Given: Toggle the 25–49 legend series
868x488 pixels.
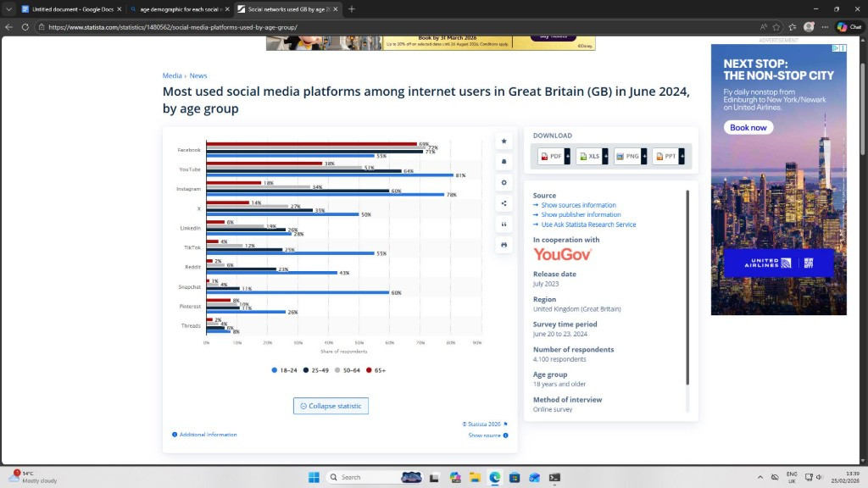Looking at the screenshot, I should (314, 370).
